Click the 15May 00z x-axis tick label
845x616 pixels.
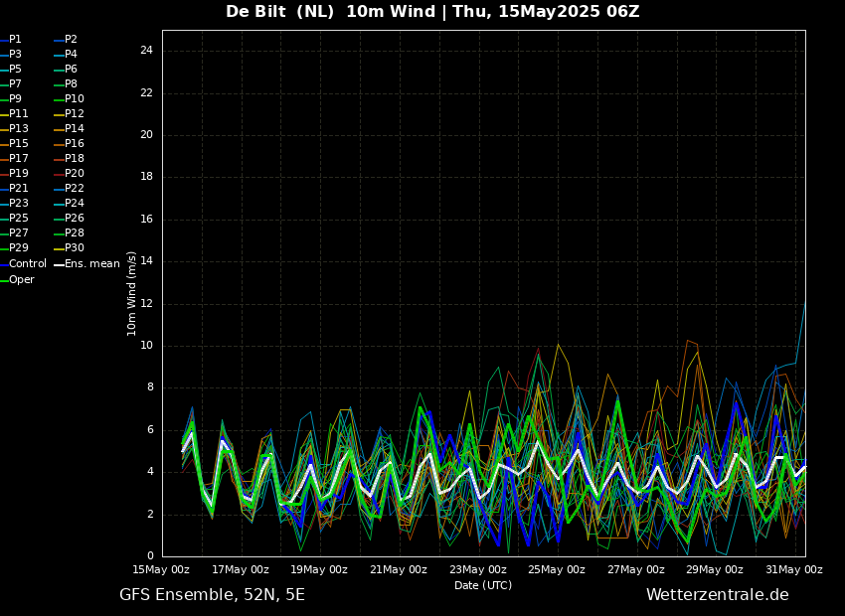point(161,570)
